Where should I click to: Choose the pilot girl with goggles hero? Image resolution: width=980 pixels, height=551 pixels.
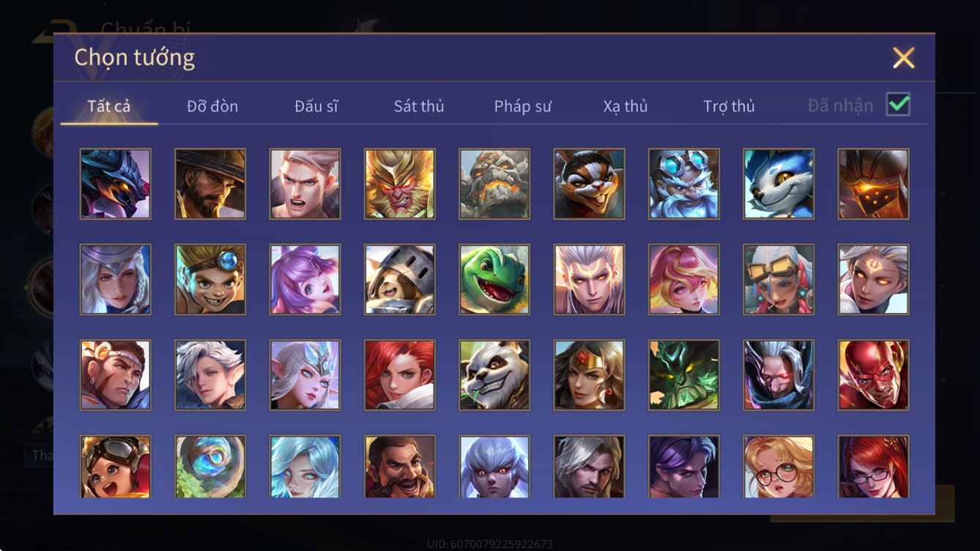tap(115, 467)
